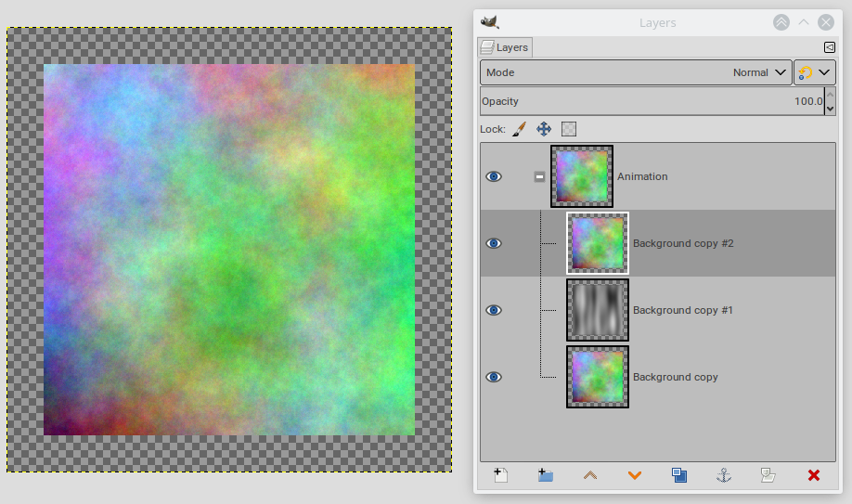Raise the selected layer one step
This screenshot has height=504, width=852.
click(x=590, y=475)
